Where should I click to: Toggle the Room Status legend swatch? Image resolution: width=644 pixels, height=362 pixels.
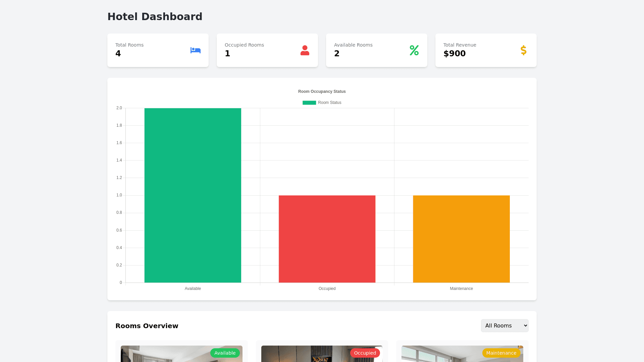309,103
